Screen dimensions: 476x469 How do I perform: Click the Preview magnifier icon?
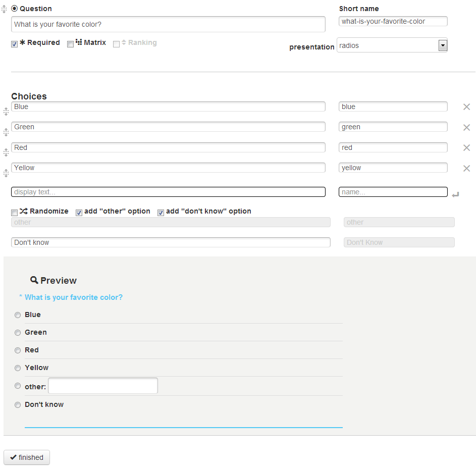click(x=34, y=280)
